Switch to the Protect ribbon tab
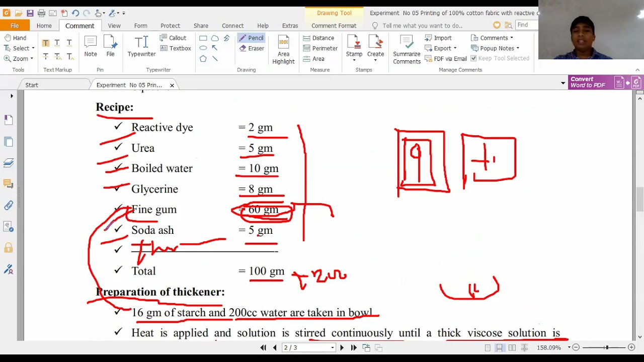Viewport: 644px width, 362px height. 170,26
